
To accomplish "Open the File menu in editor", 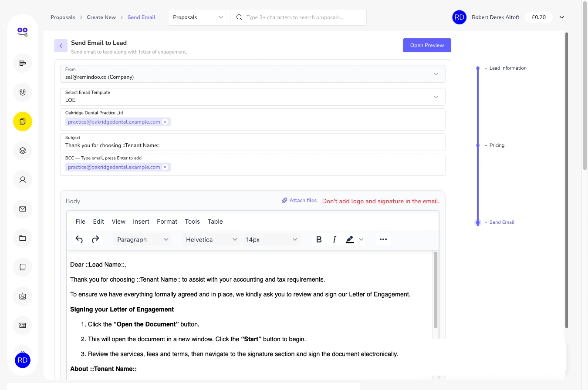I will (x=81, y=222).
